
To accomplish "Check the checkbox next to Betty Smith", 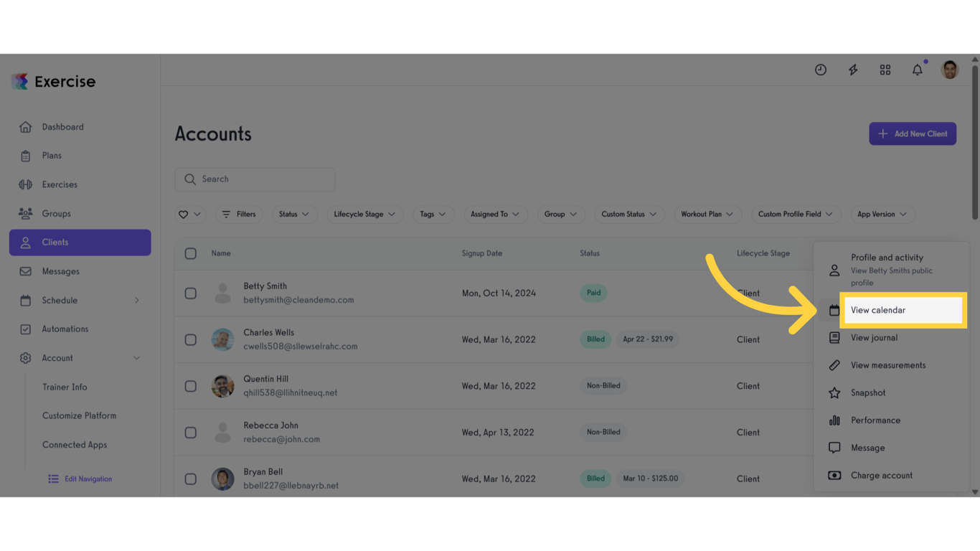I will click(191, 293).
